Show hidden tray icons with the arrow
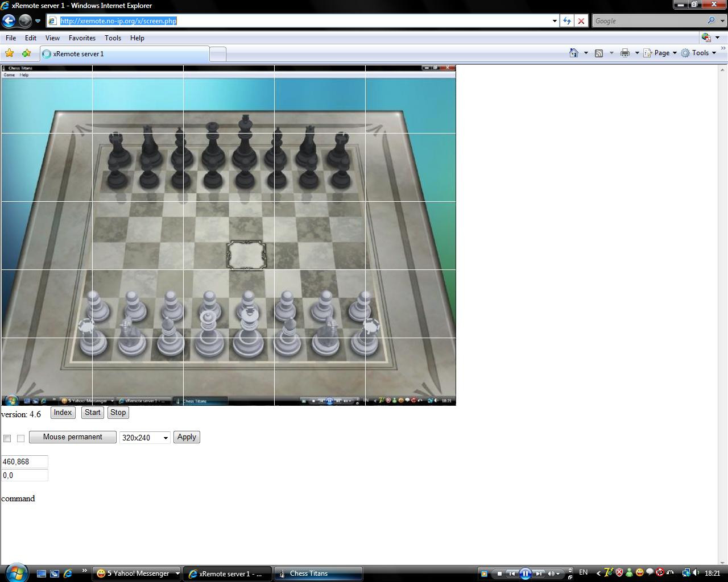728x582 pixels. pos(598,573)
